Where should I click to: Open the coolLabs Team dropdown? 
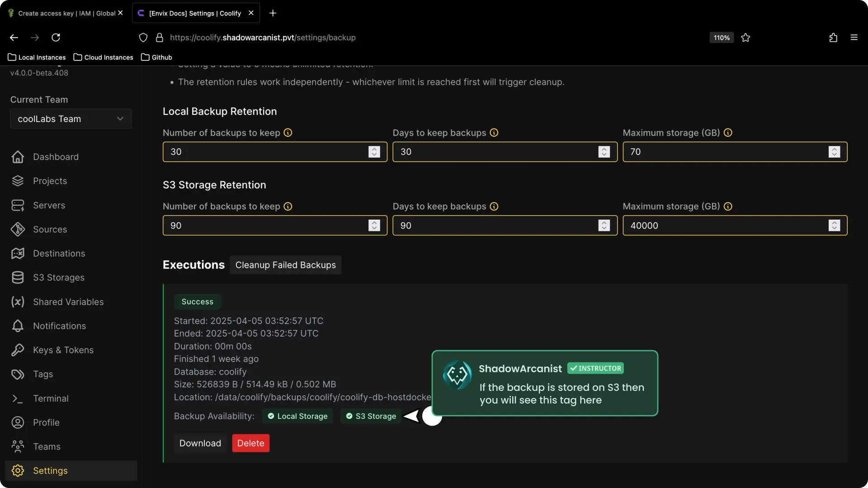pos(70,118)
